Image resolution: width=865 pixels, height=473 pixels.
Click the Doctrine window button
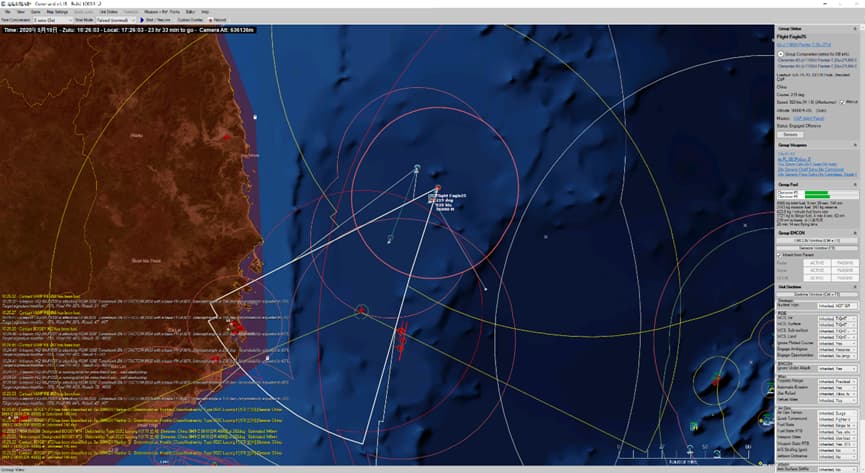coord(817,295)
